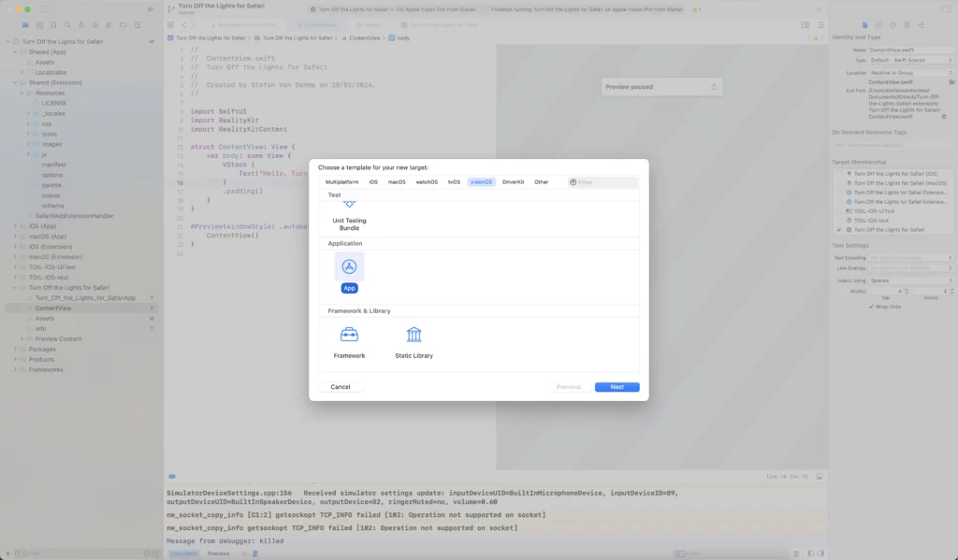
Task: Select the App template icon
Action: pyautogui.click(x=349, y=266)
